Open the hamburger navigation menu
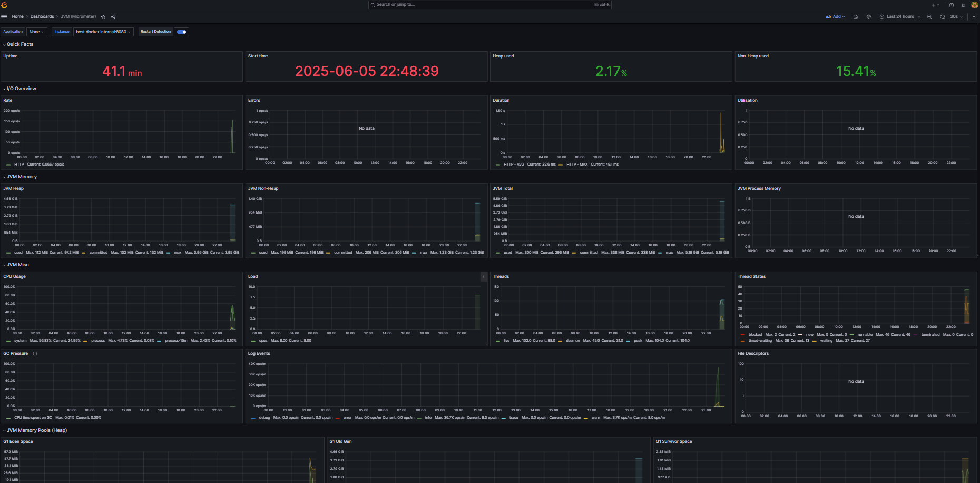Image resolution: width=980 pixels, height=483 pixels. point(4,17)
